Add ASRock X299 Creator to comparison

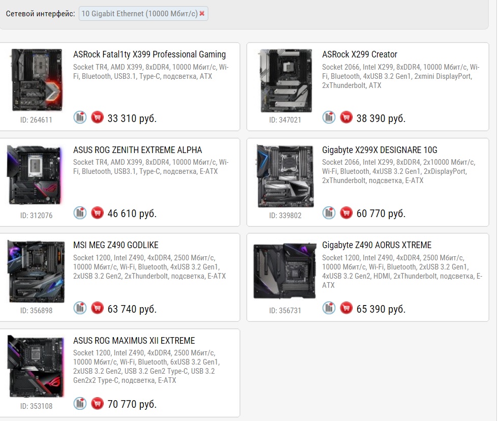click(329, 117)
